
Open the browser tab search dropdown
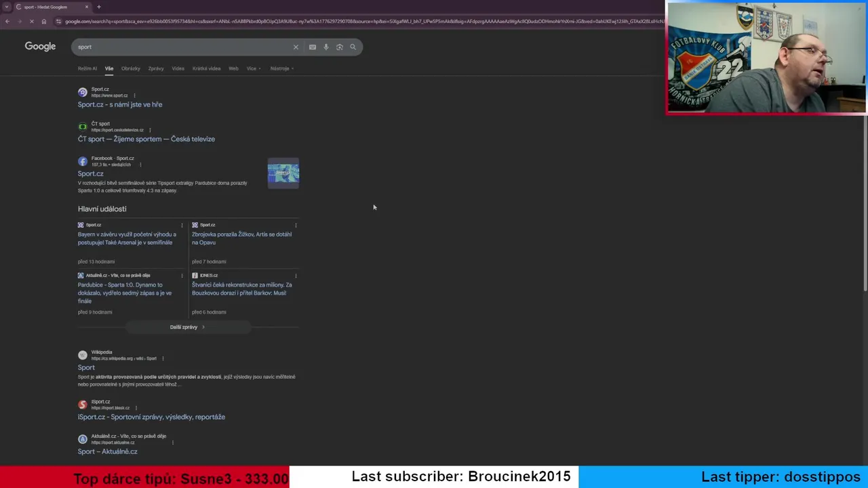[x=6, y=7]
